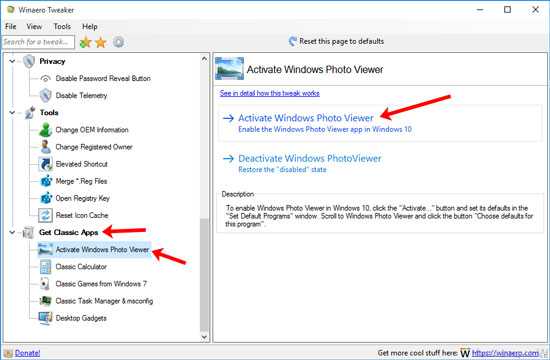The height and width of the screenshot is (360, 550).
Task: Click the Photo Viewer header thumbnail image
Action: tap(229, 69)
